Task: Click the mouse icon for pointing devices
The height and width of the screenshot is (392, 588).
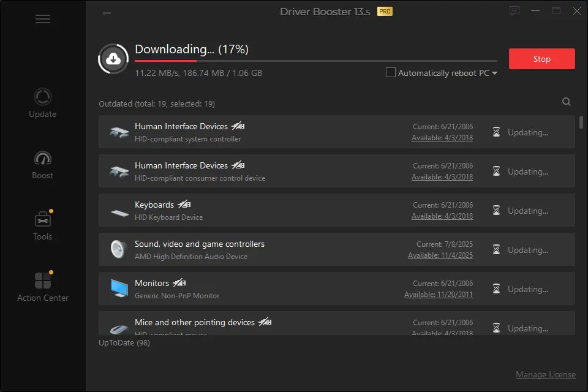Action: (119, 329)
